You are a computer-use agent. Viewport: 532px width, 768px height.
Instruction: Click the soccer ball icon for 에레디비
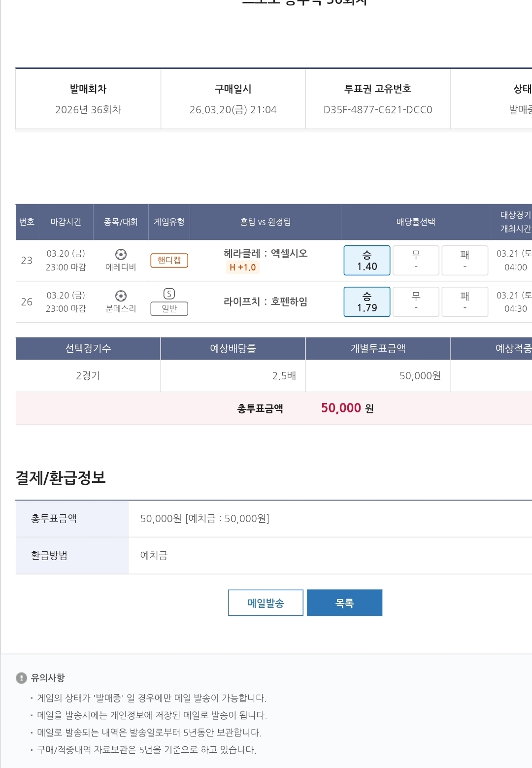121,254
